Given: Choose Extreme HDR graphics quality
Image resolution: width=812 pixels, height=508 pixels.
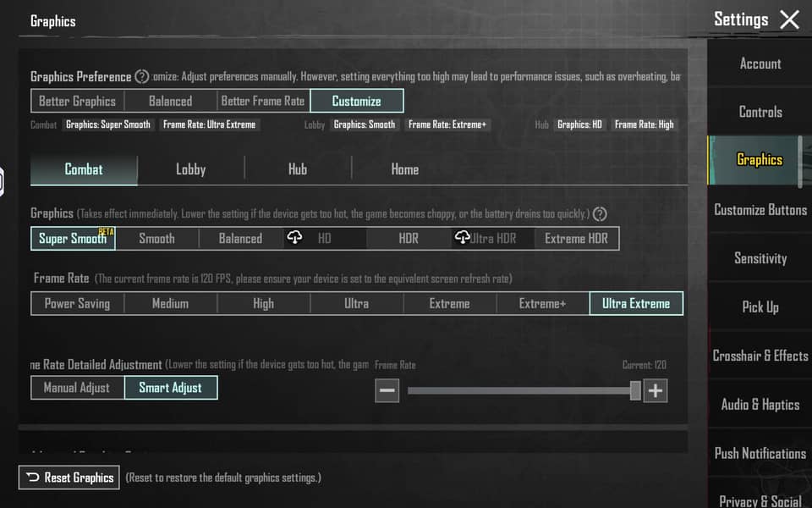Looking at the screenshot, I should pos(576,238).
